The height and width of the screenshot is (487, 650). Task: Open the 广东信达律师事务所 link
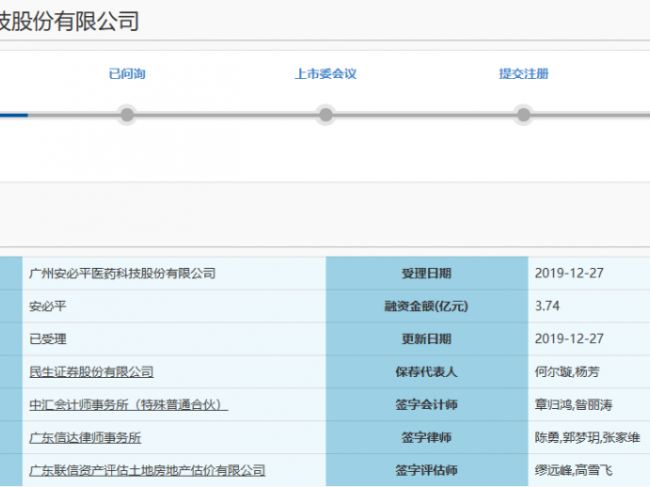85,438
